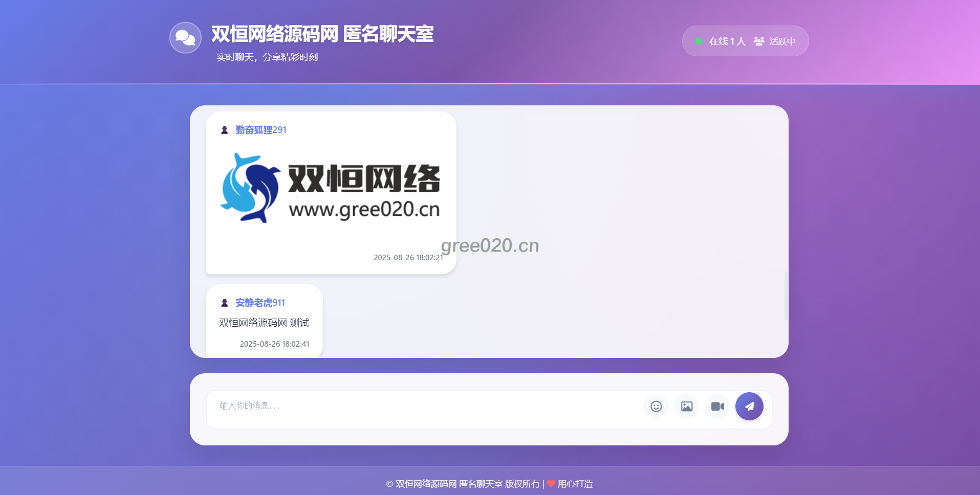Screen dimensions: 980x495
Task: Click the image upload icon
Action: [x=687, y=407]
